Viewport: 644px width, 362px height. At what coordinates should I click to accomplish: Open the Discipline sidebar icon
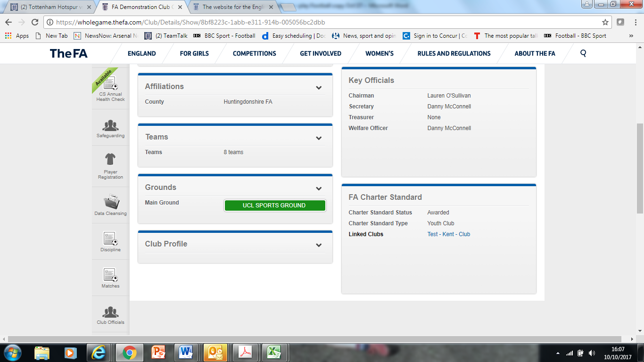point(110,239)
